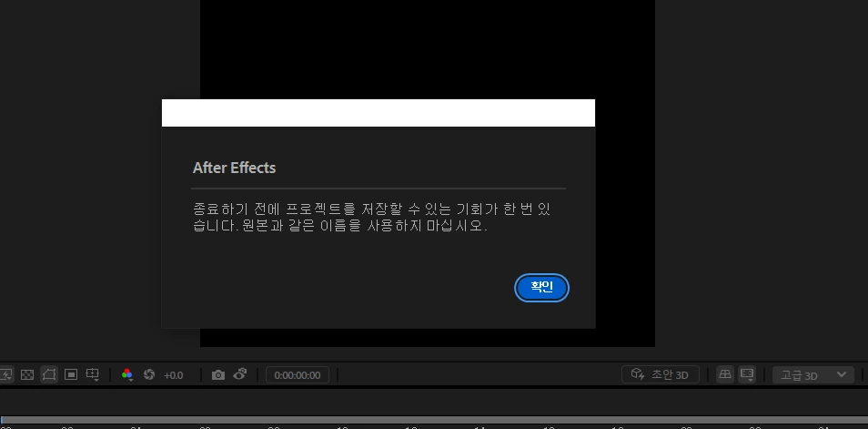Open the 고급 3D renderer dropdown
This screenshot has width=868, height=429.
(813, 375)
